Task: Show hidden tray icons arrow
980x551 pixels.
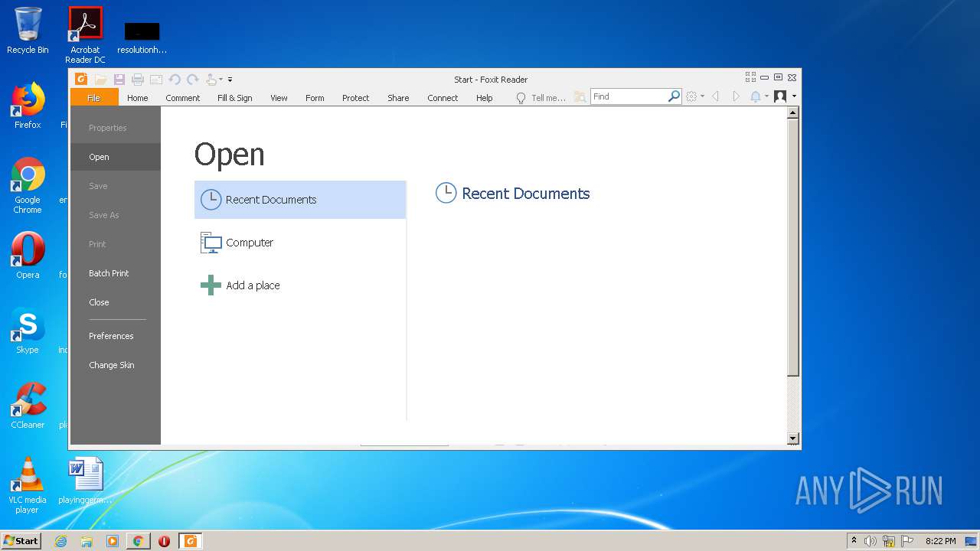Action: 854,541
